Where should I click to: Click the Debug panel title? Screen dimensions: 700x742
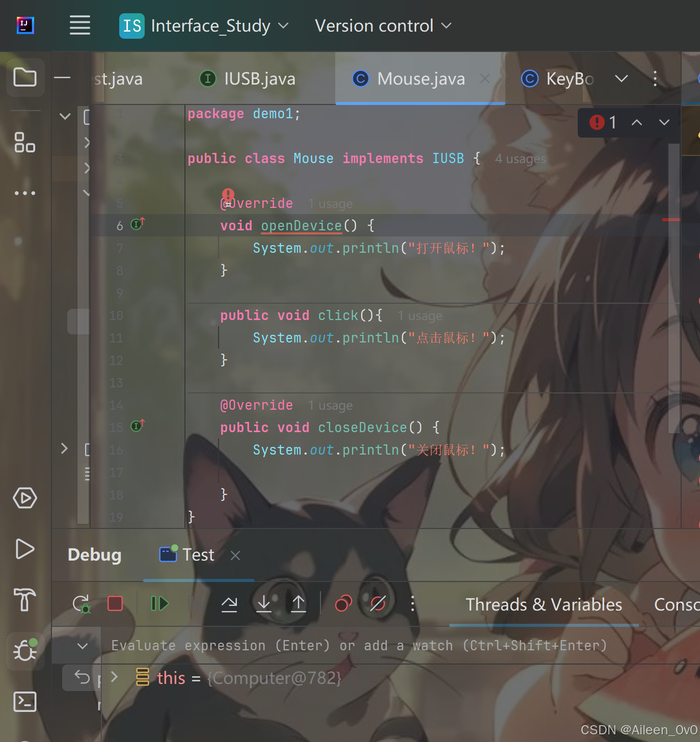tap(95, 554)
